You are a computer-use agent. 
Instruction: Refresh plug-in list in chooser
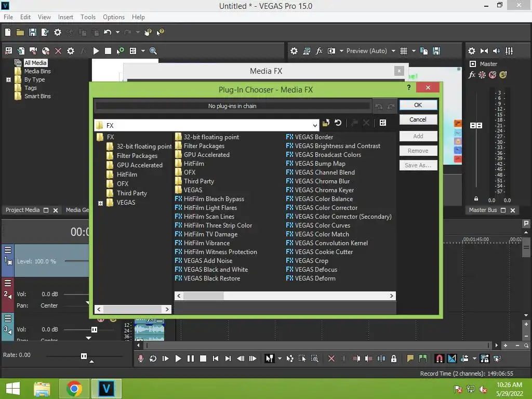(338, 123)
